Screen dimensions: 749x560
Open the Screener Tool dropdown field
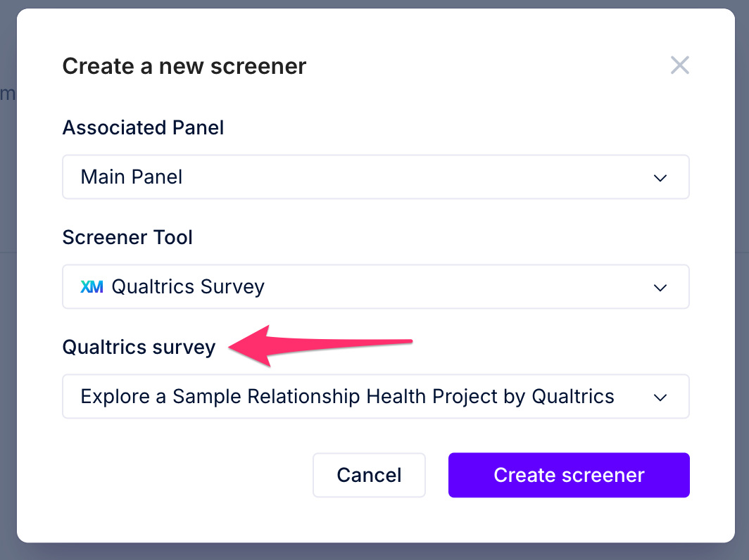375,286
